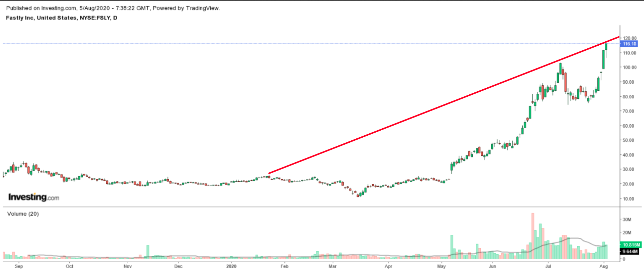Click the black 9.644M volume average tag
The height and width of the screenshot is (271, 644).
(x=630, y=252)
